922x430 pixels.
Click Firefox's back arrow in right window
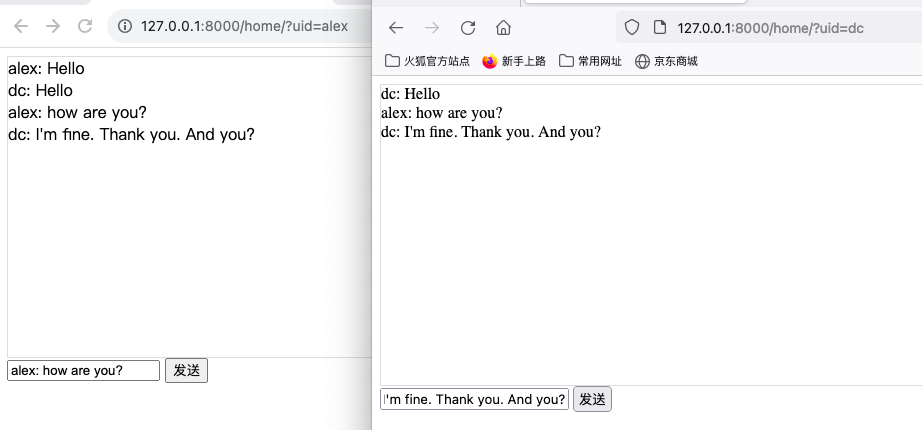[396, 28]
